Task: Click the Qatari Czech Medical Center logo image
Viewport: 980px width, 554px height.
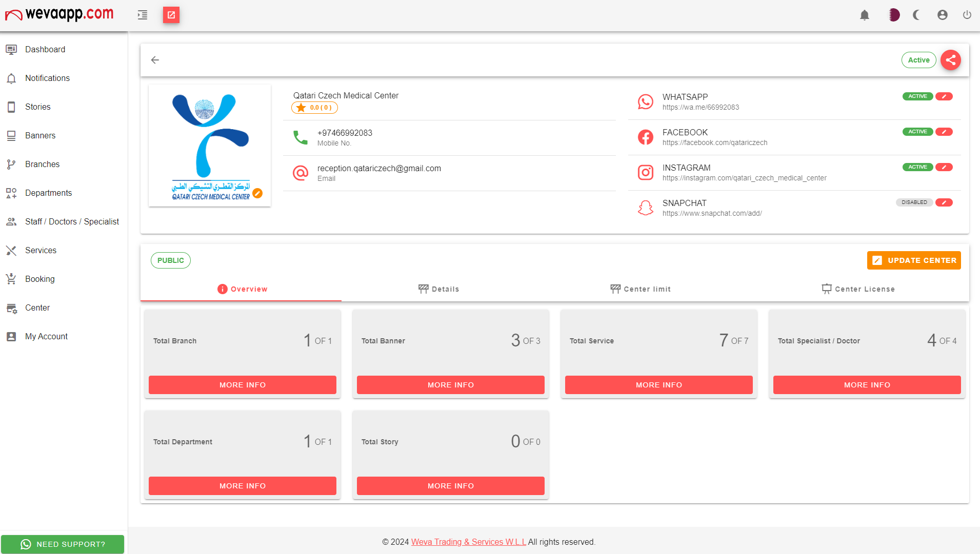Action: [210, 146]
